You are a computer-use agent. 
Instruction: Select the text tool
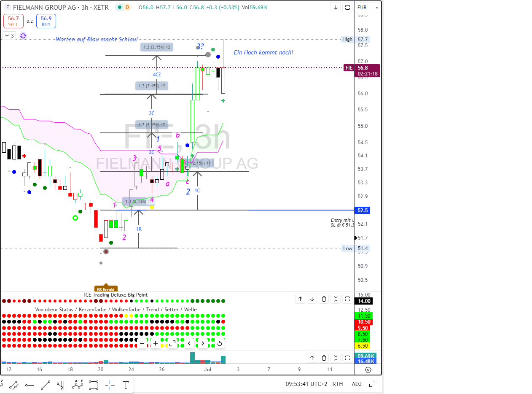pyautogui.click(x=126, y=385)
